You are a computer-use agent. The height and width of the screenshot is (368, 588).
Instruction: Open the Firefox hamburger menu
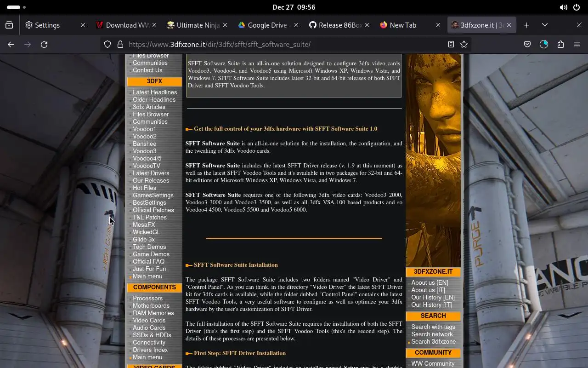click(x=577, y=45)
